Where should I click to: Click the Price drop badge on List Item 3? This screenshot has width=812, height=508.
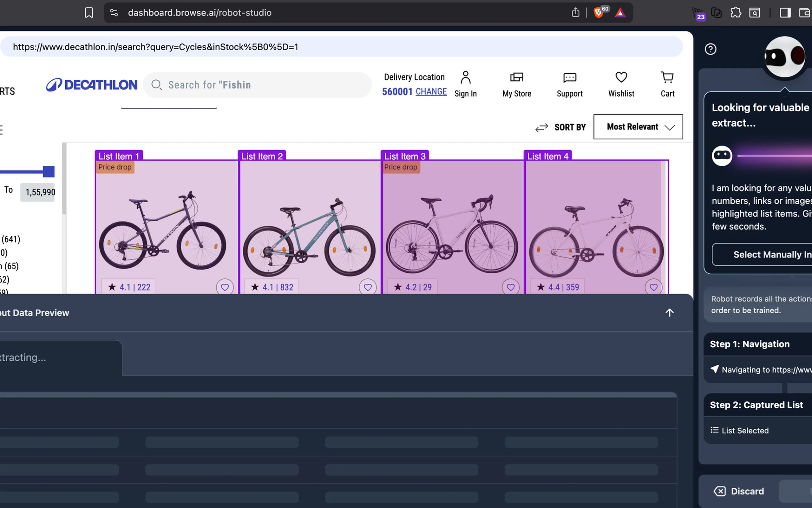point(401,167)
